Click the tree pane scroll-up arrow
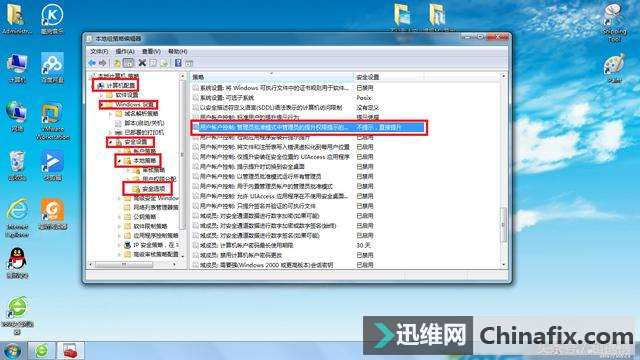The height and width of the screenshot is (360, 640). tap(182, 76)
